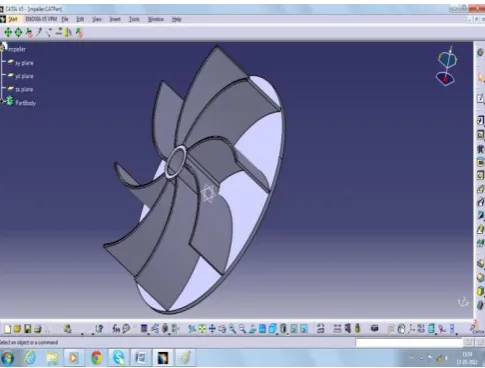Open Skype from the taskbar
This screenshot has height=368, width=485.
118,358
